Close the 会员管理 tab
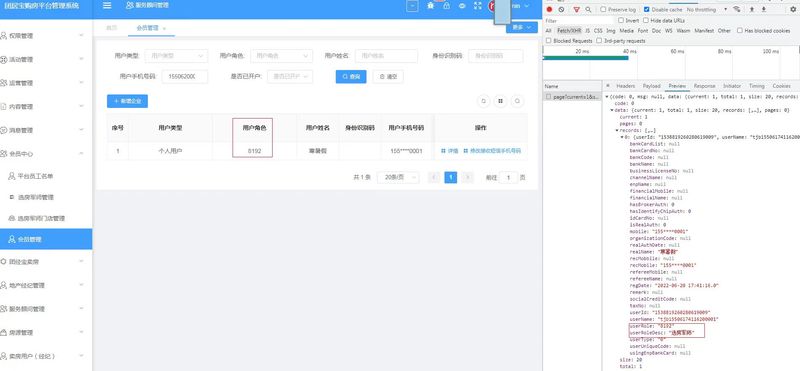800x371 pixels. pyautogui.click(x=164, y=28)
